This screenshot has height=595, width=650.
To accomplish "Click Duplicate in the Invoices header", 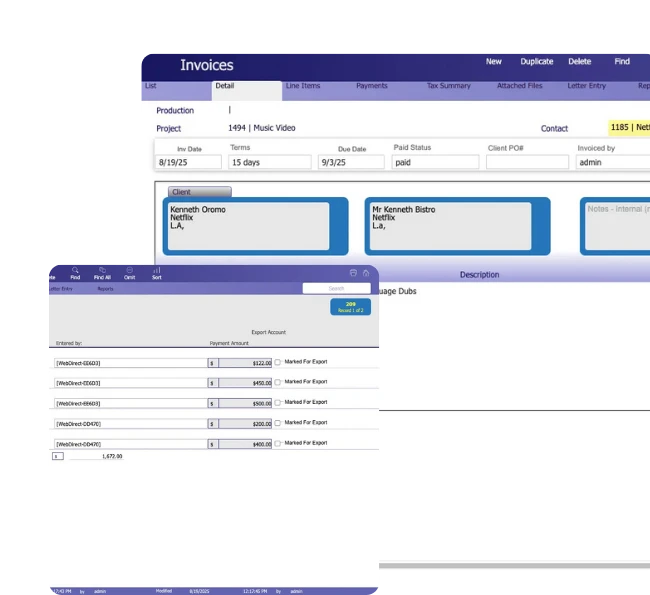I will tap(537, 61).
